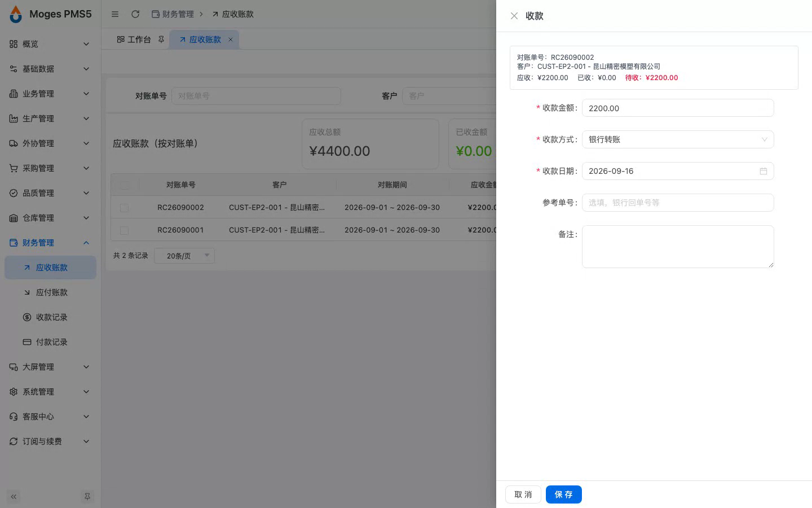Click the Moges PMS5 logo

pos(16,14)
